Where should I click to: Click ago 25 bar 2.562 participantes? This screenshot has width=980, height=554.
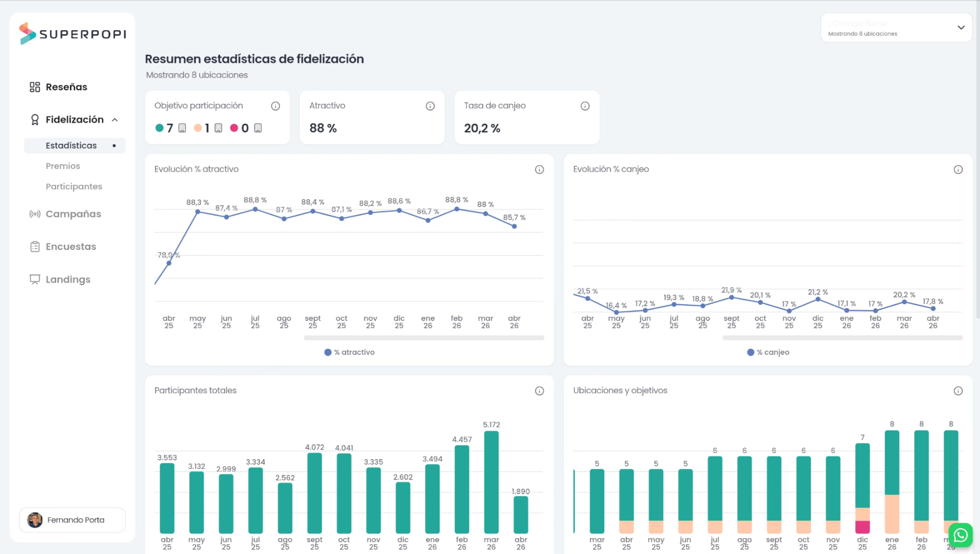(x=285, y=508)
